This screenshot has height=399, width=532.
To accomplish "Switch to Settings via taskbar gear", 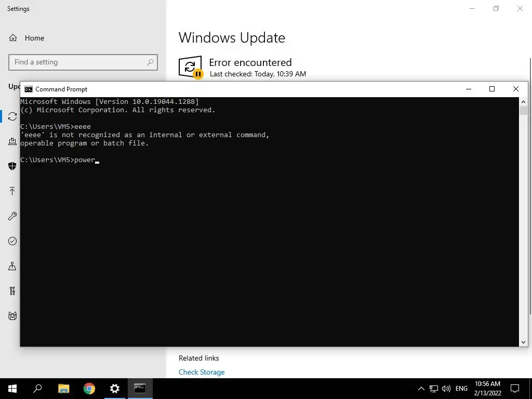I will [115, 389].
